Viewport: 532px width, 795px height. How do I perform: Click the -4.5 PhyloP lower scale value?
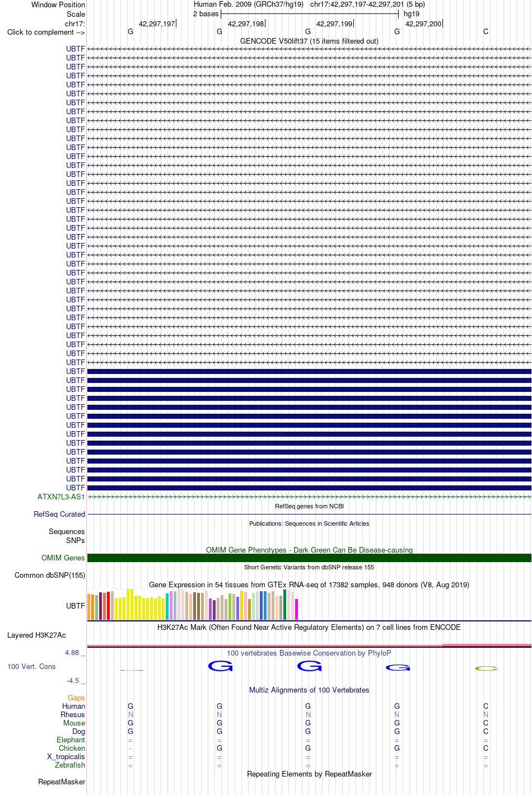tap(73, 681)
